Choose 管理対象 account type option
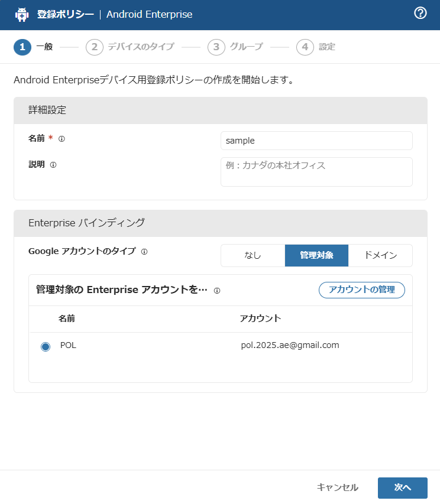The height and width of the screenshot is (504, 440). click(316, 255)
